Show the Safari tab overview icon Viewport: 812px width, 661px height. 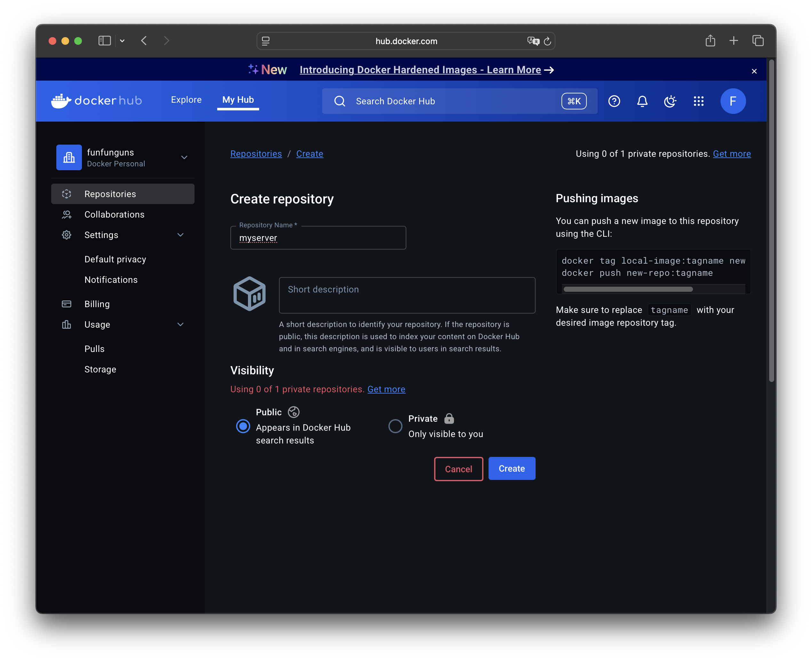click(x=758, y=41)
